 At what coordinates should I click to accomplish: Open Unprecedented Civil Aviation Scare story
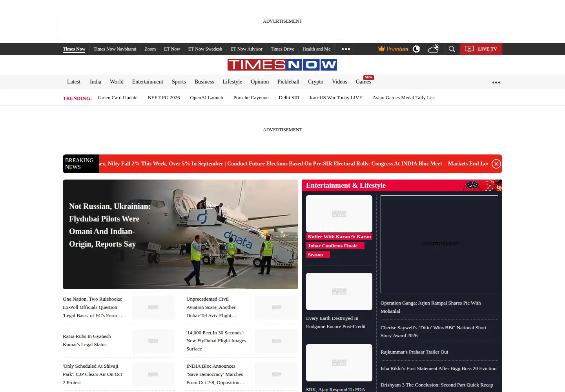point(211,307)
